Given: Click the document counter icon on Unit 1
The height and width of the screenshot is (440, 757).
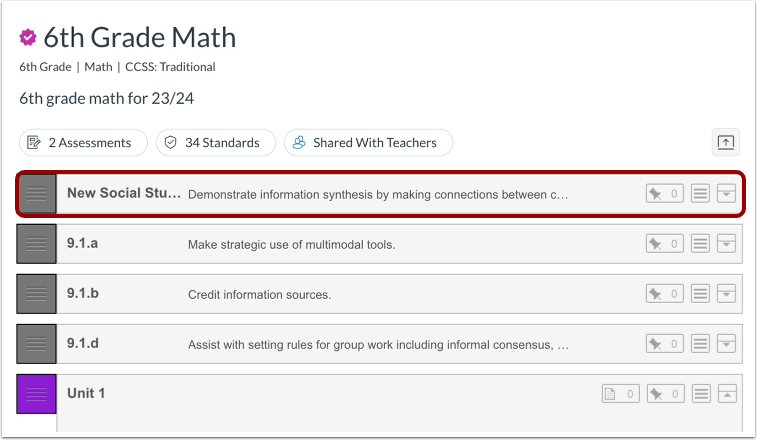Looking at the screenshot, I should pos(620,394).
